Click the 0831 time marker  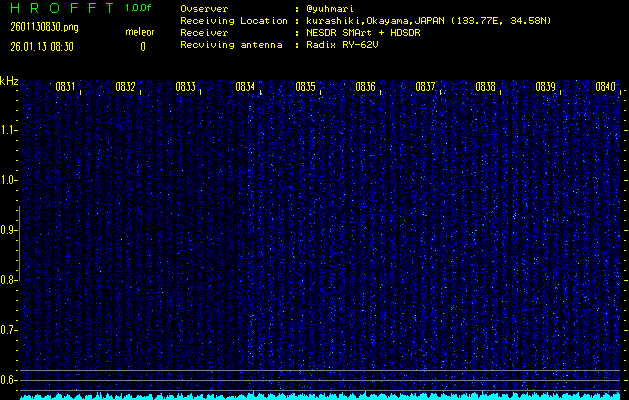pyautogui.click(x=65, y=87)
